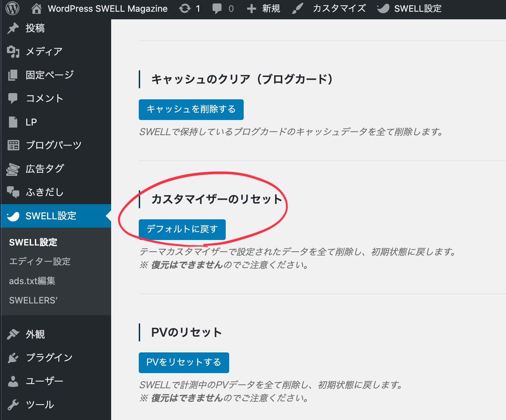506x420 pixels.
Task: Open the site home icon in admin bar
Action: coord(36,9)
